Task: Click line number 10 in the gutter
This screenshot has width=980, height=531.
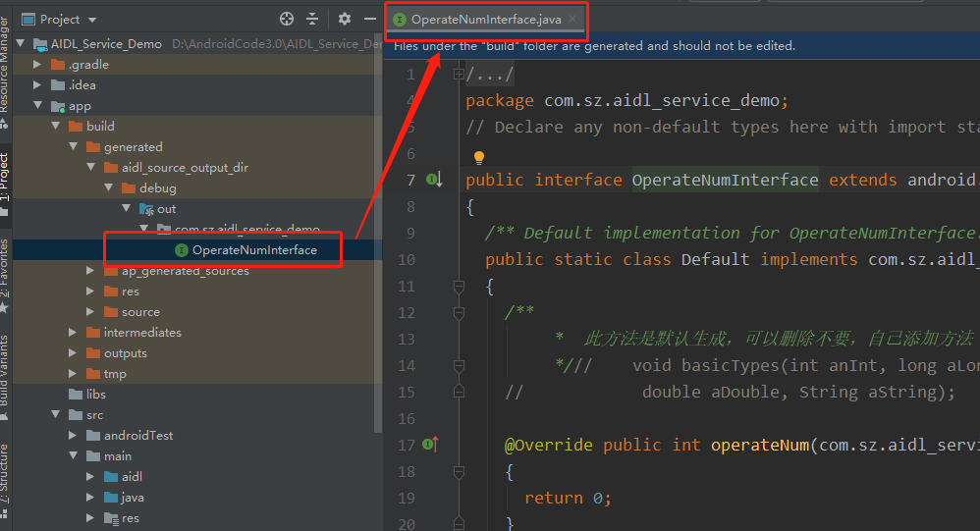Action: (x=407, y=260)
